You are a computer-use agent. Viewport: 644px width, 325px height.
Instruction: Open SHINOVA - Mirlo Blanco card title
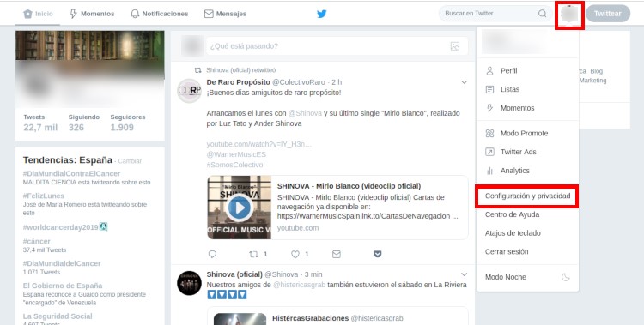(x=349, y=186)
